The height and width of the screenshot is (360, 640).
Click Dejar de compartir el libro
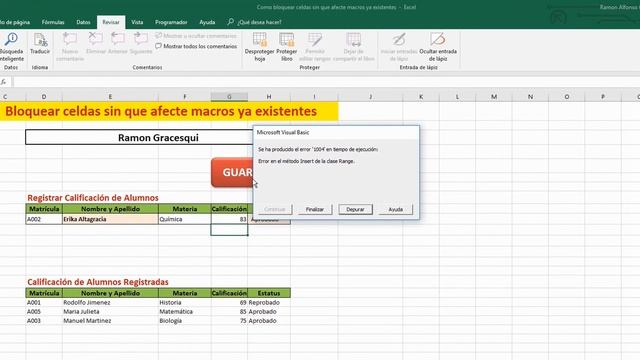(x=353, y=47)
